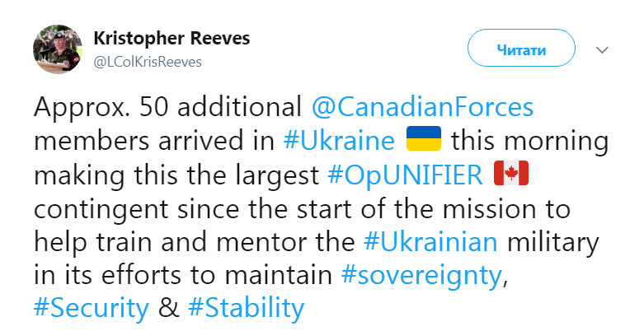Open the #Stability hashtag
The width and height of the screenshot is (644, 331).
pyautogui.click(x=246, y=309)
